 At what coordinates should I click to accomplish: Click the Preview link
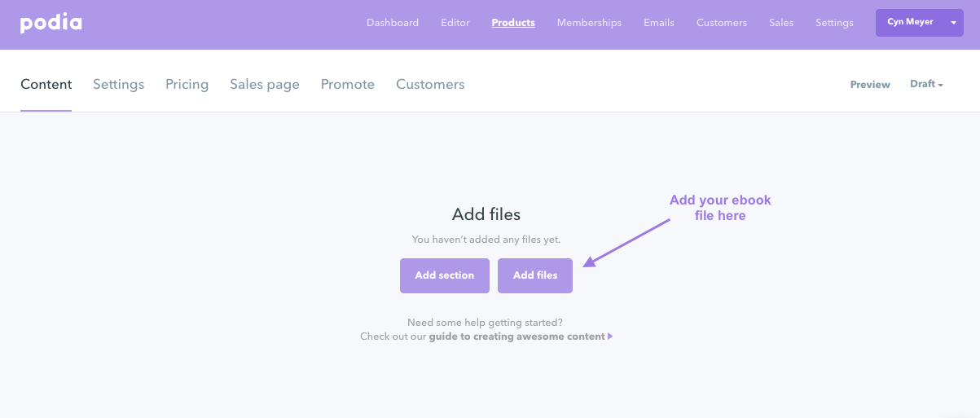(x=870, y=85)
